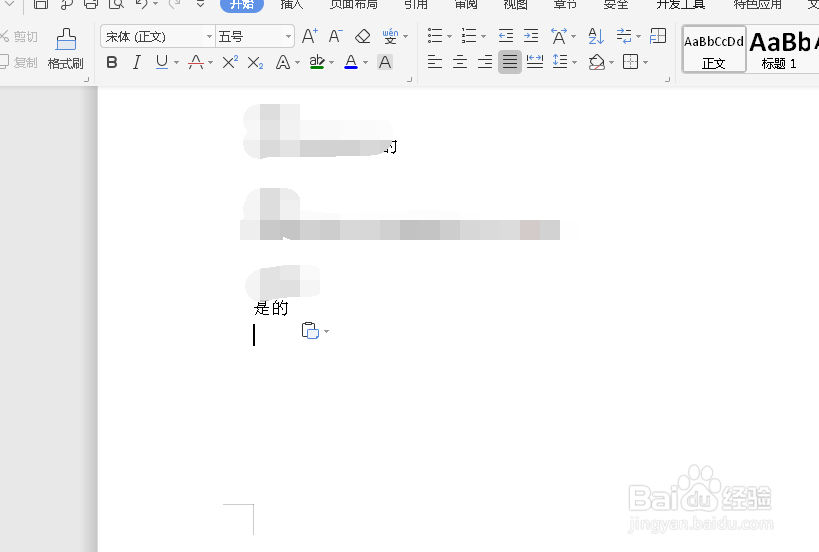The width and height of the screenshot is (819, 552).
Task: Open the 引用 tab
Action: (416, 5)
